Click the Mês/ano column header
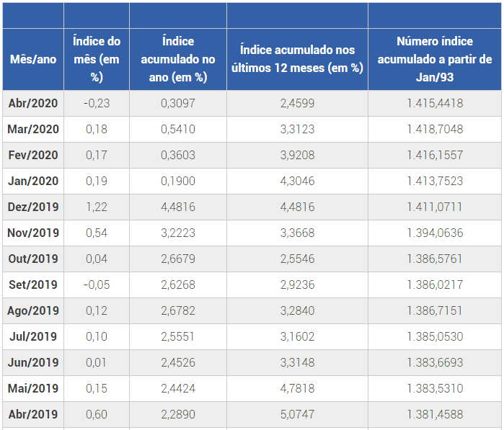 [33, 59]
